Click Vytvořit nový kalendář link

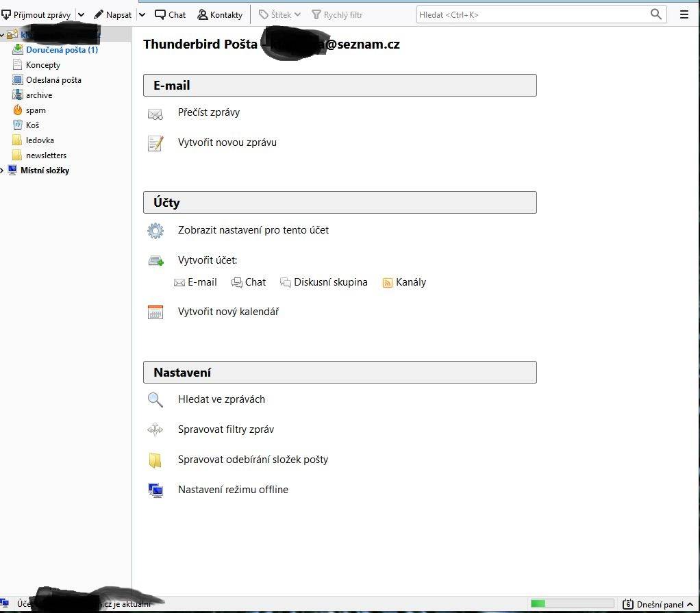click(x=228, y=312)
